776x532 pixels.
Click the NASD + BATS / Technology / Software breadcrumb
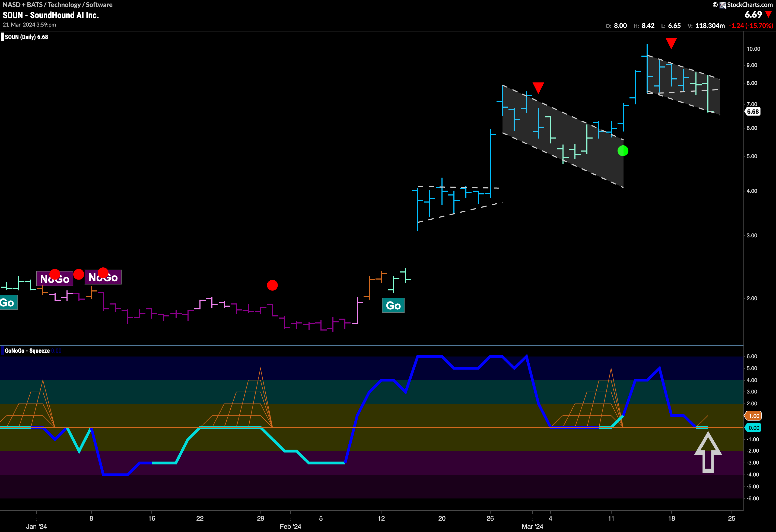[x=58, y=5]
